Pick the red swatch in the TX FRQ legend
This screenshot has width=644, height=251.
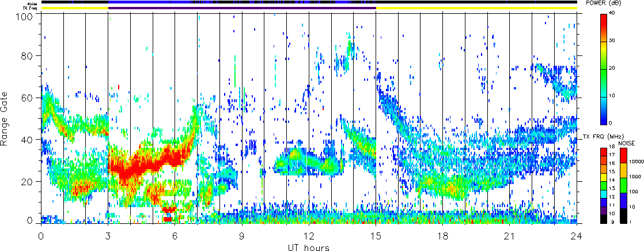pos(604,152)
